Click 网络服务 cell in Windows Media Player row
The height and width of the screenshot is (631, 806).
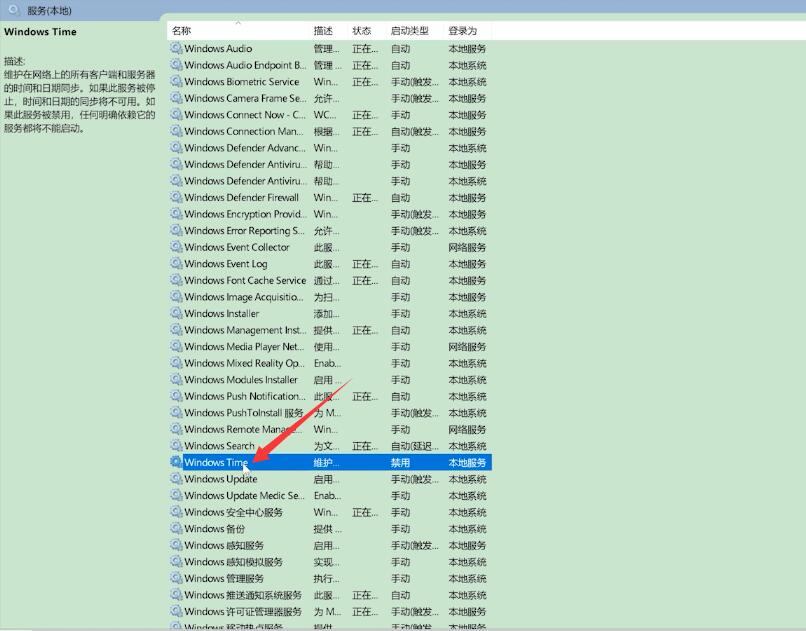467,347
